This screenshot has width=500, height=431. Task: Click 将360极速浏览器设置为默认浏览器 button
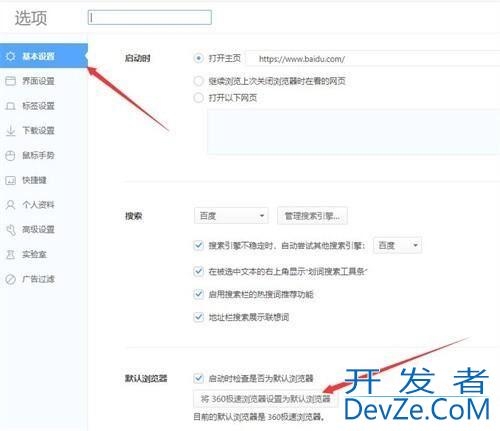(x=265, y=399)
